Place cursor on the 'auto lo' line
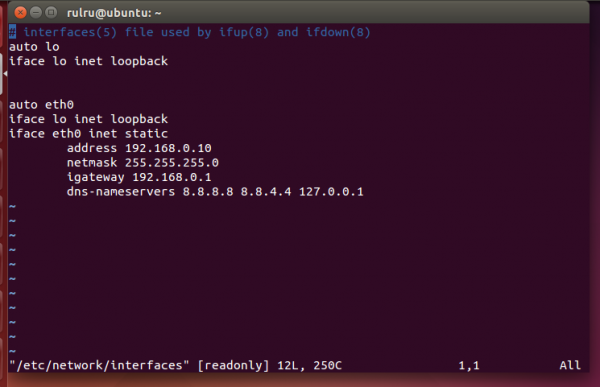Viewport: 600px width, 387px height. point(34,47)
